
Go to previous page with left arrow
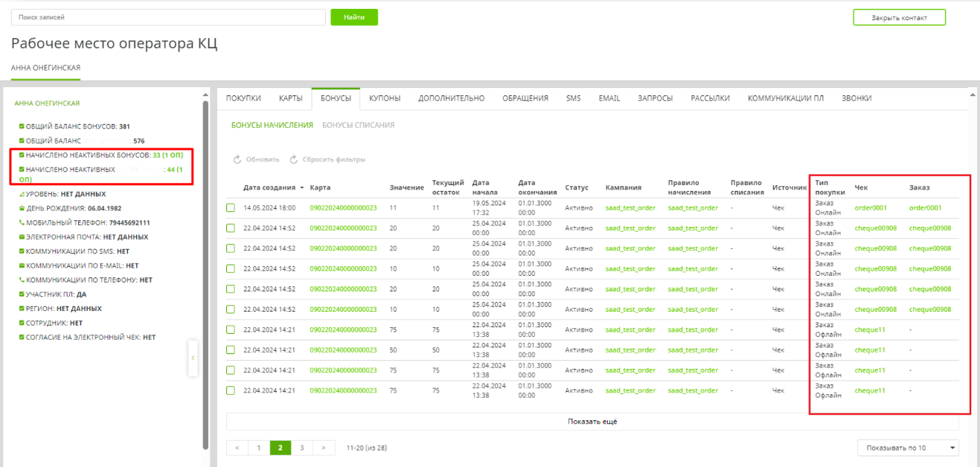(x=237, y=448)
